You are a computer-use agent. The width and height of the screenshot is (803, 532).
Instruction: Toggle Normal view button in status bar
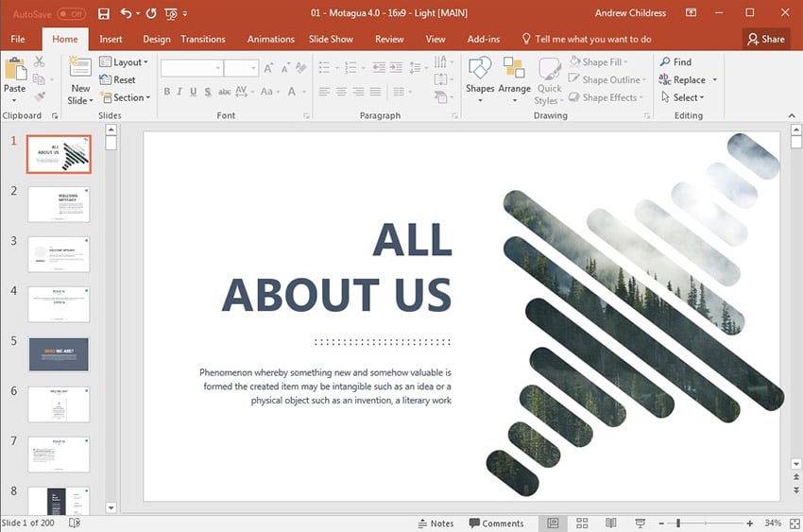tap(553, 523)
